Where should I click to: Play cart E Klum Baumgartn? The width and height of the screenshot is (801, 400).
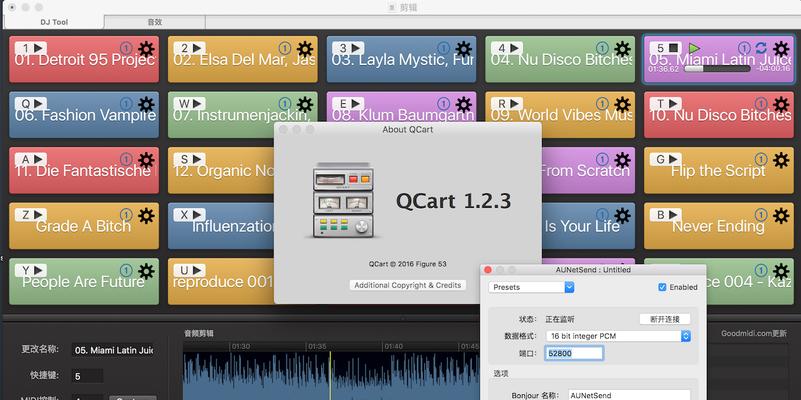pyautogui.click(x=356, y=104)
